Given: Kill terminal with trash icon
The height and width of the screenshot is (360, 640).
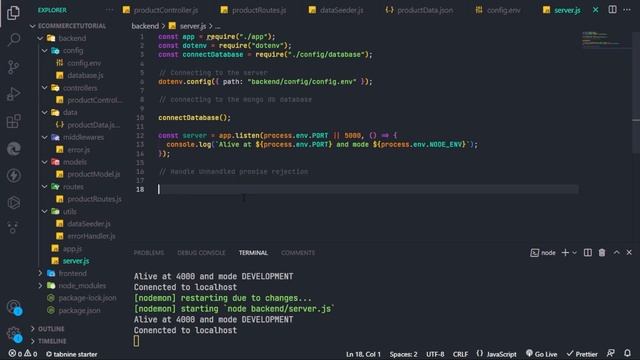Looking at the screenshot, I should pyautogui.click(x=602, y=253).
